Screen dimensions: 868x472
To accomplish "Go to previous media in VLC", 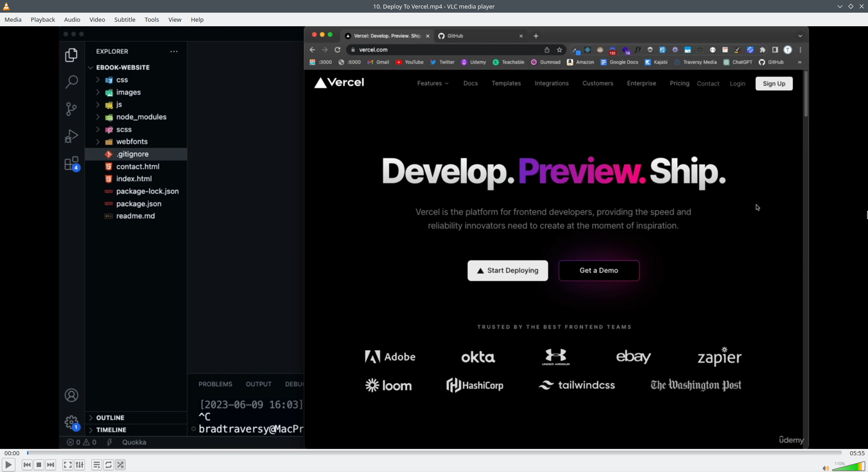I will pos(27,465).
